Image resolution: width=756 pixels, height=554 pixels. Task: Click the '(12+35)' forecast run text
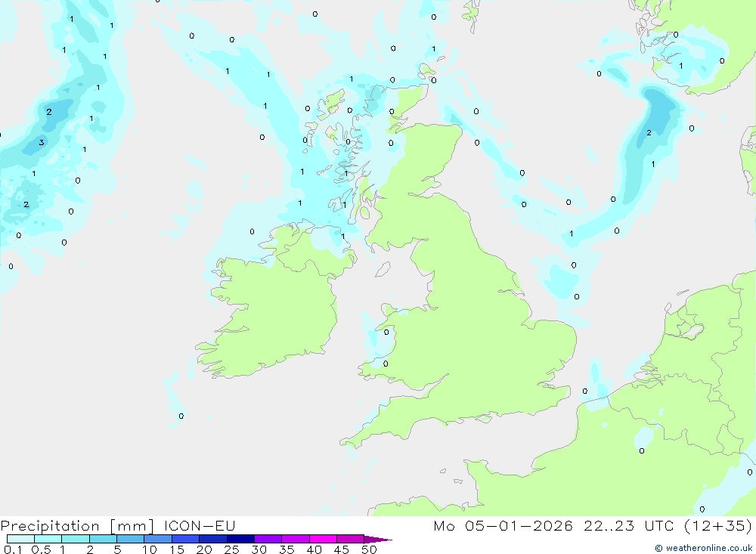[x=718, y=525]
